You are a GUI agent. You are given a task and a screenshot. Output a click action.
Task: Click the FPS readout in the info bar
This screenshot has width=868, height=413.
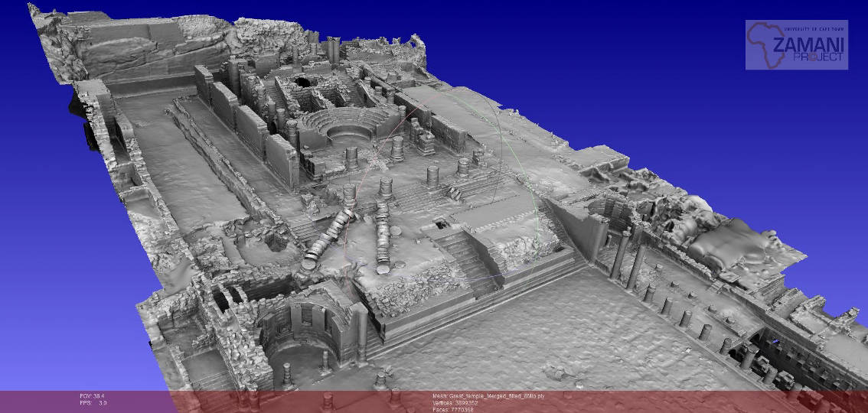93,402
